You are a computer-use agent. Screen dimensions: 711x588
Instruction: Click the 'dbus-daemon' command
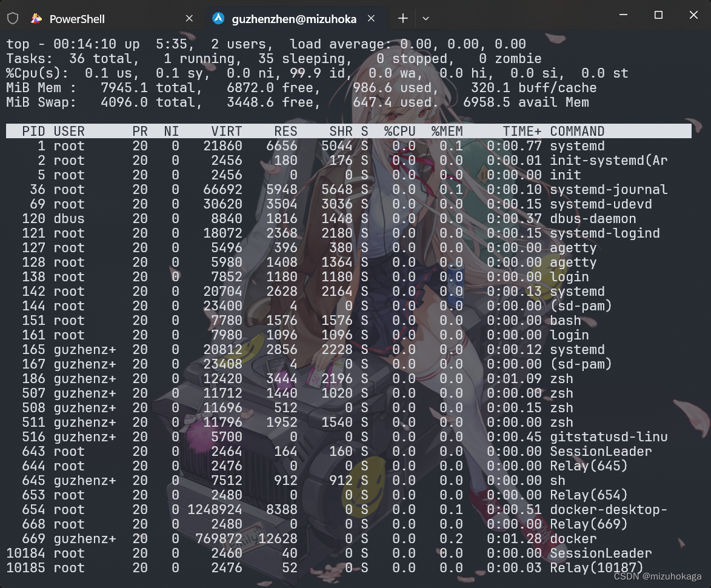click(x=593, y=218)
